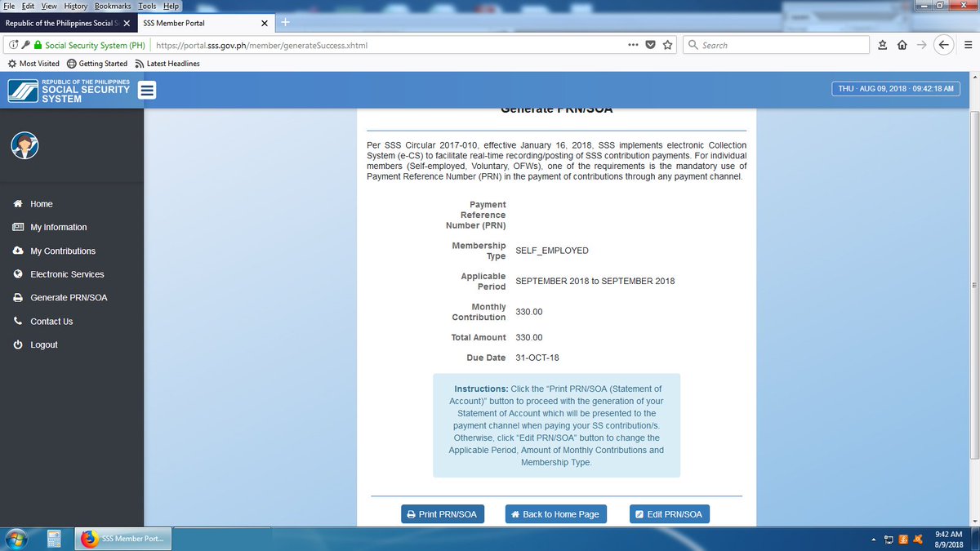
Task: Open Latest Headlines bookmark feed
Action: [x=167, y=64]
